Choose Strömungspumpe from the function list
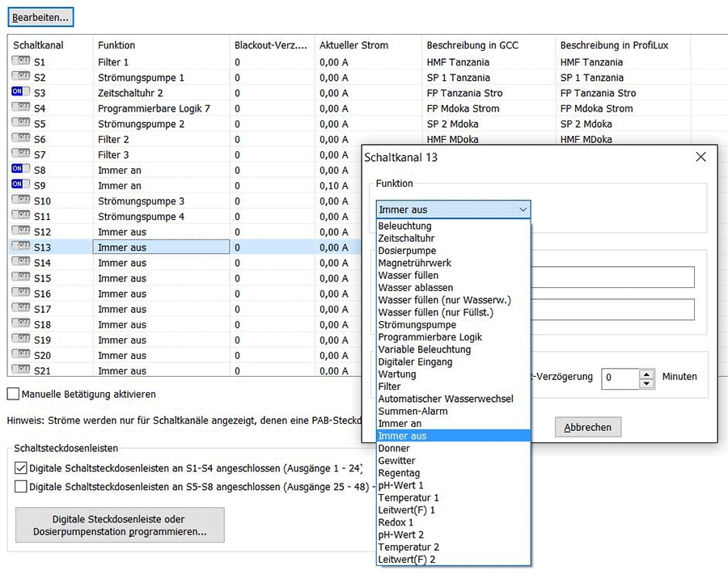 [x=417, y=325]
